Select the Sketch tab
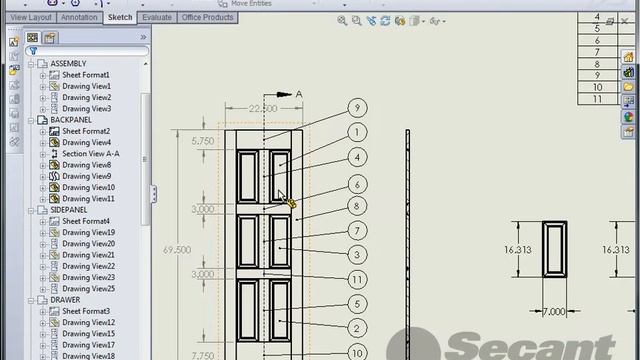The image size is (640, 360). coord(120,18)
